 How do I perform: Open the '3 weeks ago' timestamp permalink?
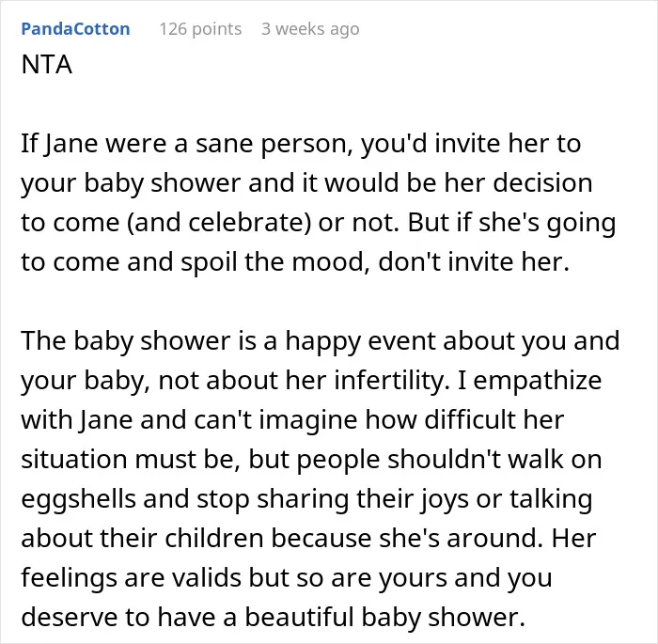310,29
